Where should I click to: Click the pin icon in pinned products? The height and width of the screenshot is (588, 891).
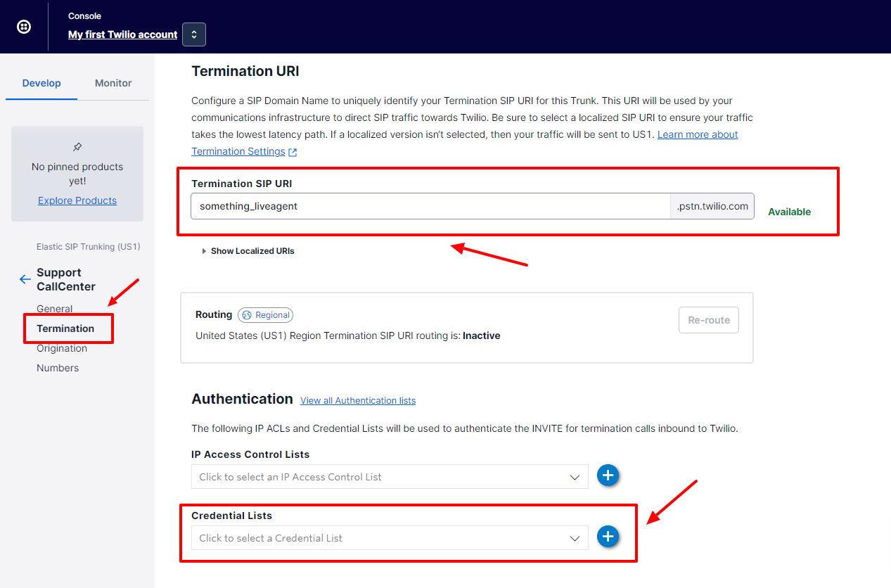(77, 147)
